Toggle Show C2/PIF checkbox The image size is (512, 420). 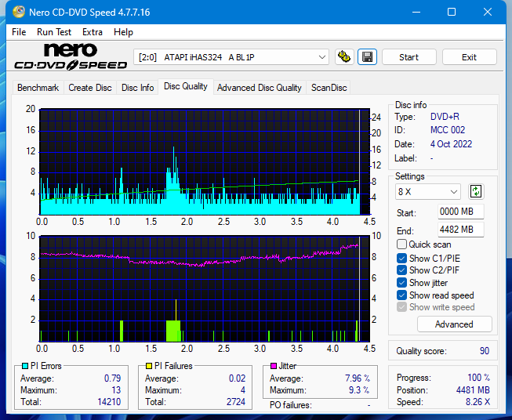pos(401,270)
